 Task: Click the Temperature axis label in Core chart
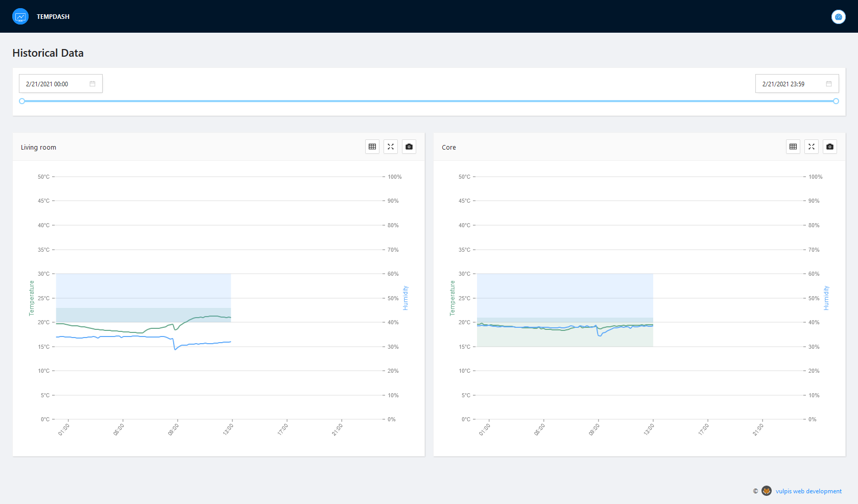coord(452,298)
